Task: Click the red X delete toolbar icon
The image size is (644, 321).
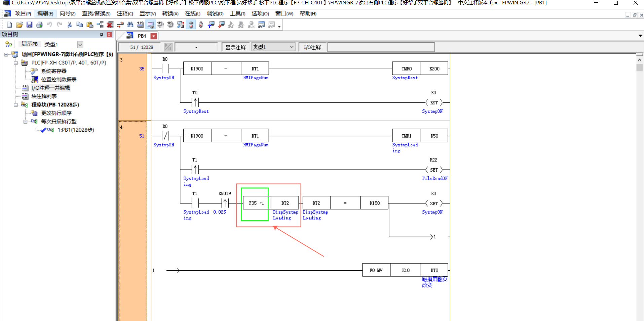Action: click(x=110, y=25)
